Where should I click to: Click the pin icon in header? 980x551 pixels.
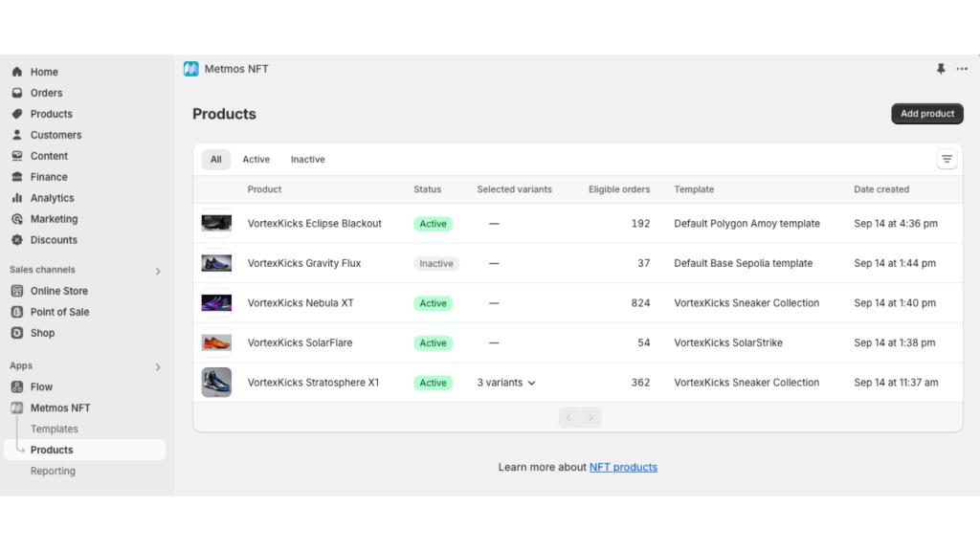[x=941, y=69]
